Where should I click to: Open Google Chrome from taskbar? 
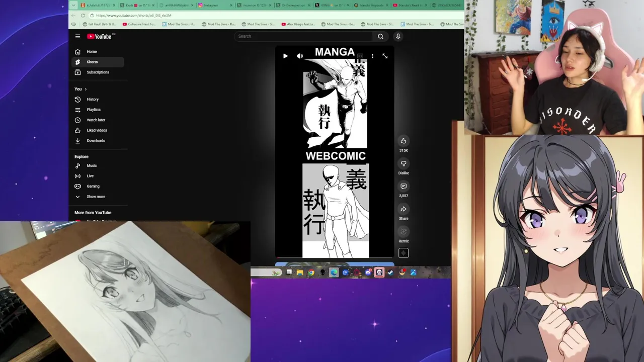(x=311, y=273)
